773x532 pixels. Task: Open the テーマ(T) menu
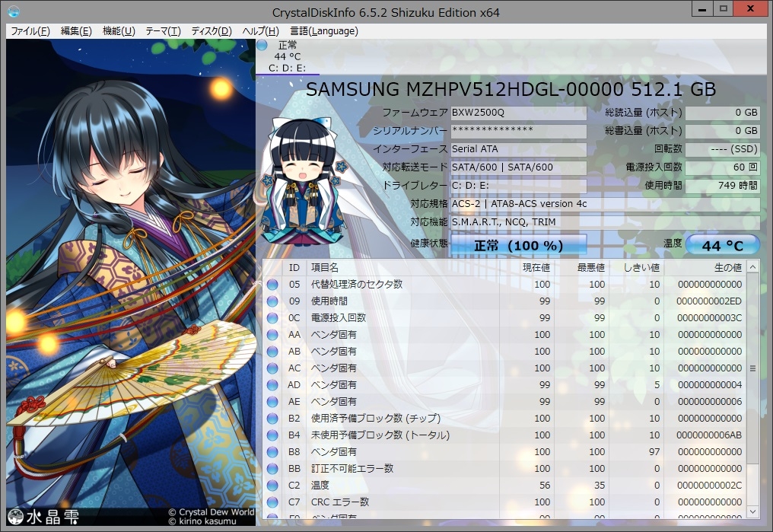tap(163, 31)
